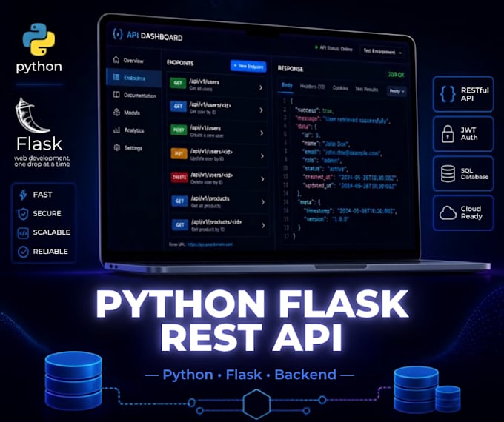Image resolution: width=504 pixels, height=422 pixels.
Task: Click the Flask horn logo
Action: point(31,115)
